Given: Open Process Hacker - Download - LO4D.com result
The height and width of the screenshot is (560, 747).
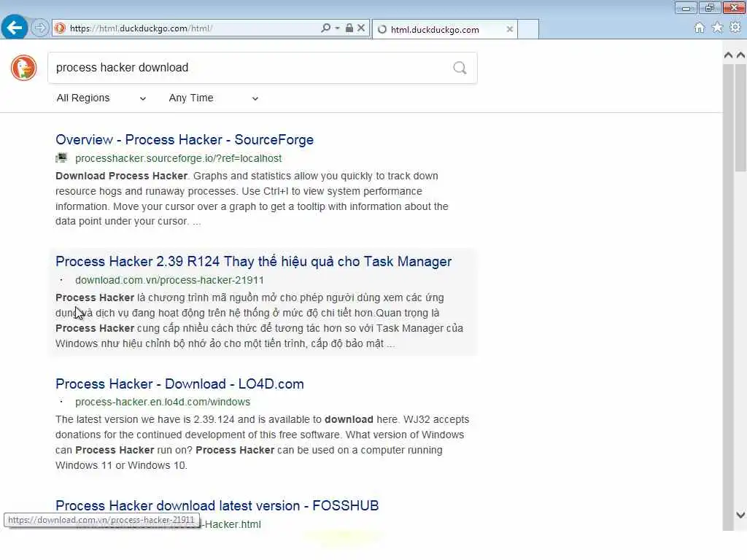Looking at the screenshot, I should 179,384.
